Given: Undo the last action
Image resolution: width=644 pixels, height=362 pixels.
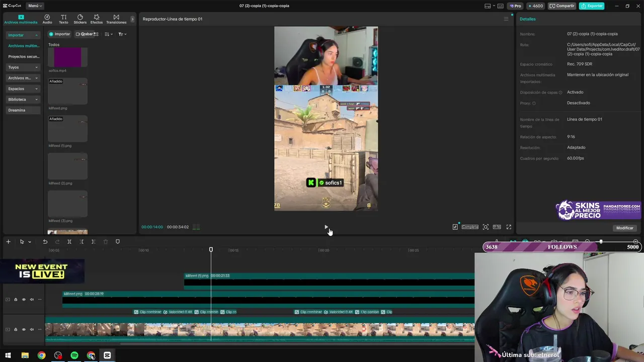Looking at the screenshot, I should tap(45, 242).
